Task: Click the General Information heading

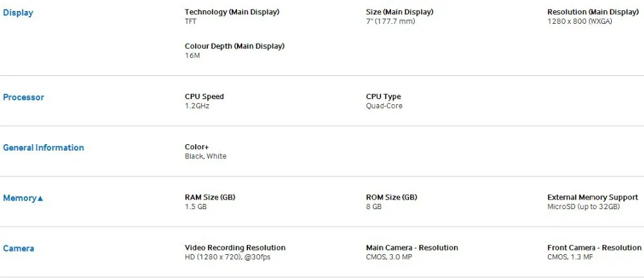Action: (x=44, y=148)
